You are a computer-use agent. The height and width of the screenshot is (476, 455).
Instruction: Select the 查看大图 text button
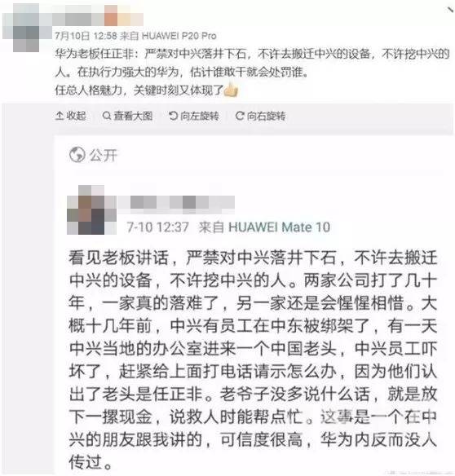click(133, 116)
